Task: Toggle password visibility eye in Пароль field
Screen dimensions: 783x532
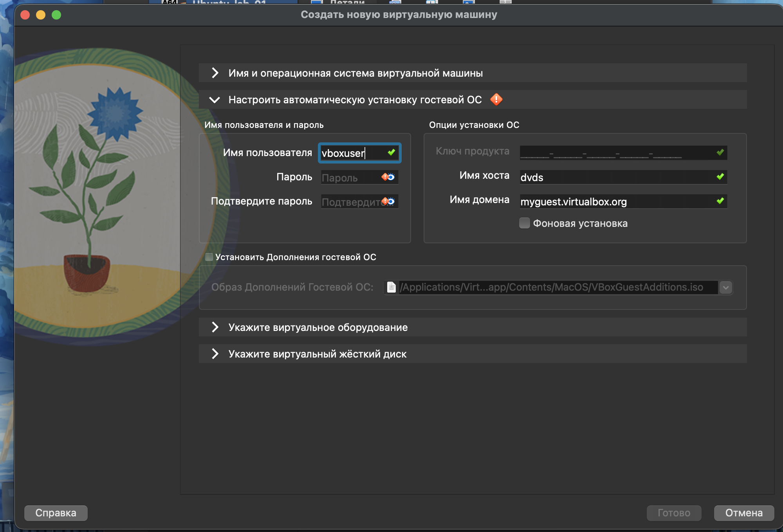Action: [391, 177]
